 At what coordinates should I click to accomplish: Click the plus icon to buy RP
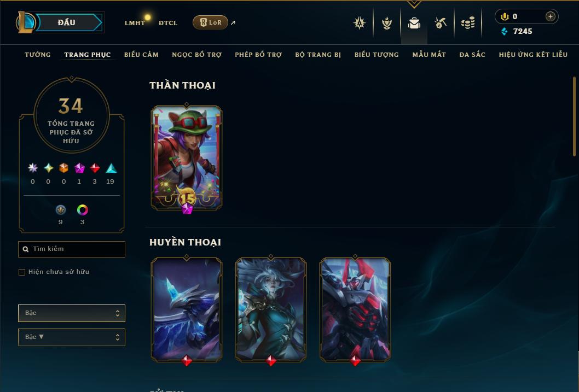[550, 16]
